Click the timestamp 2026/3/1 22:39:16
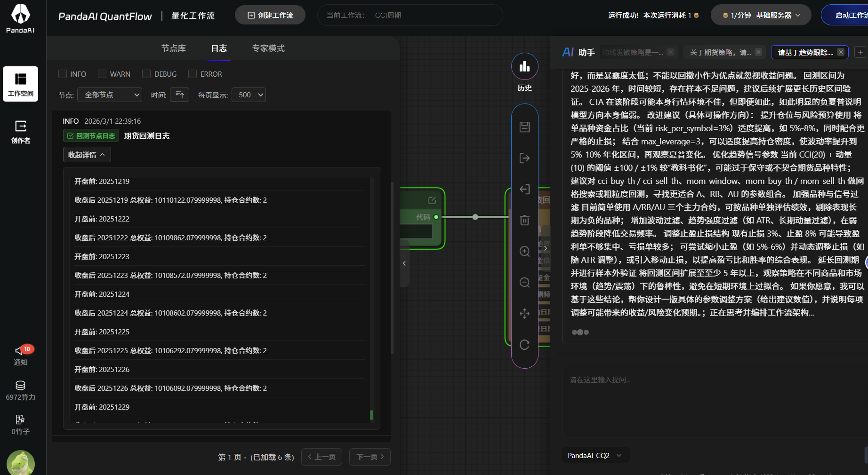 click(113, 121)
